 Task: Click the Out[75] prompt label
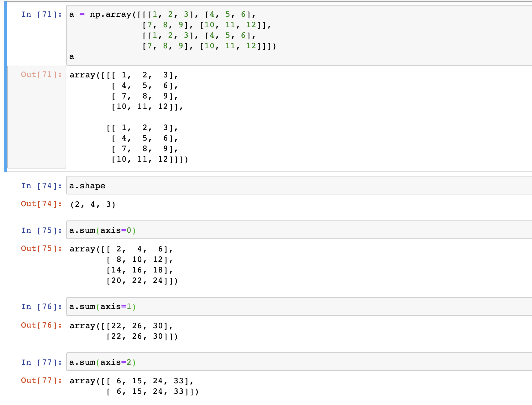click(x=41, y=248)
